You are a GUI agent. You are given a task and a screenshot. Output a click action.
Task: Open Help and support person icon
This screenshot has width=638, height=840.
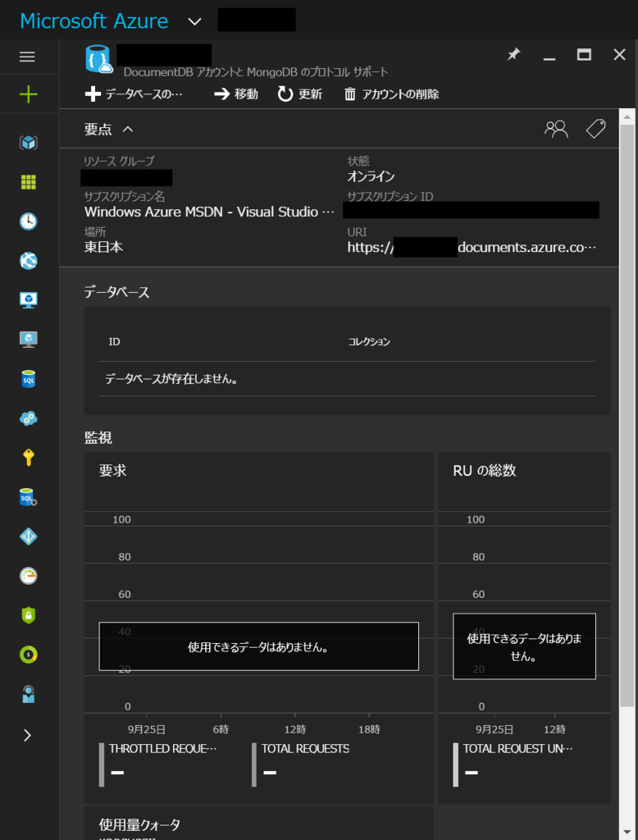pyautogui.click(x=29, y=694)
